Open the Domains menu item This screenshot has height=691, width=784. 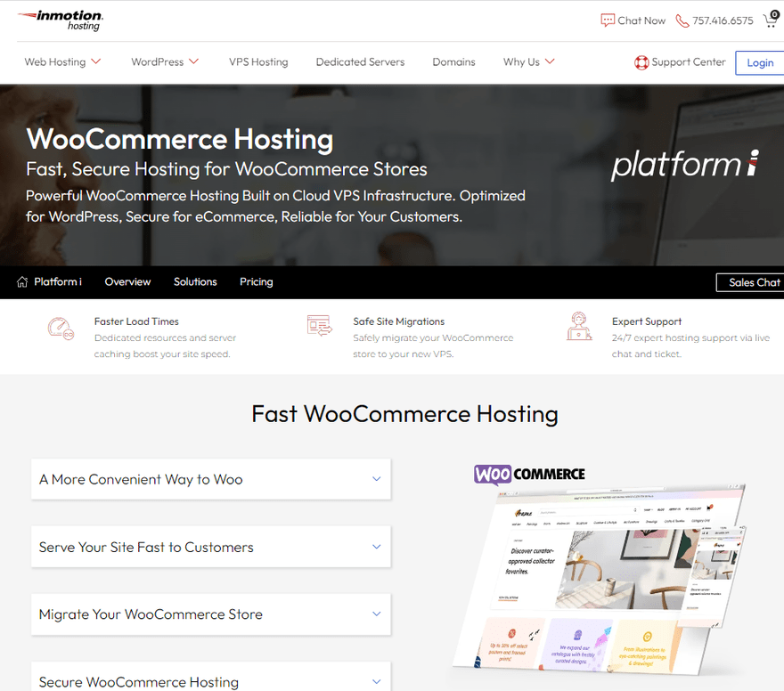point(453,62)
